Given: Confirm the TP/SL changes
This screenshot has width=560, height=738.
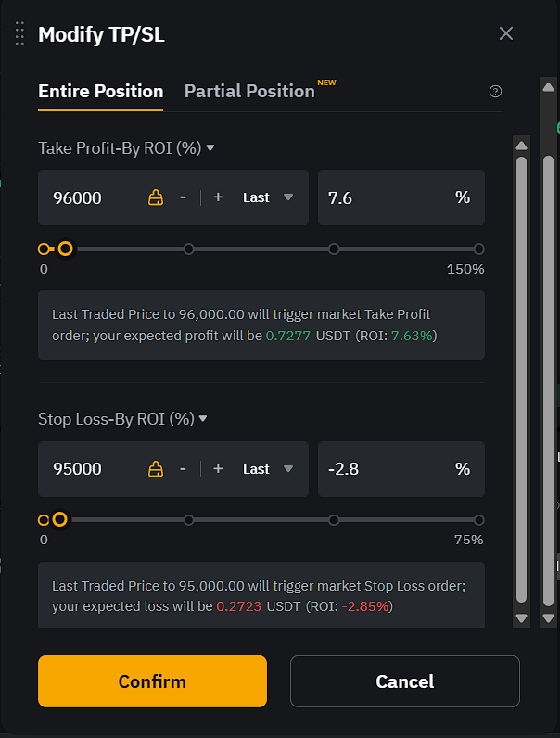Looking at the screenshot, I should 152,681.
